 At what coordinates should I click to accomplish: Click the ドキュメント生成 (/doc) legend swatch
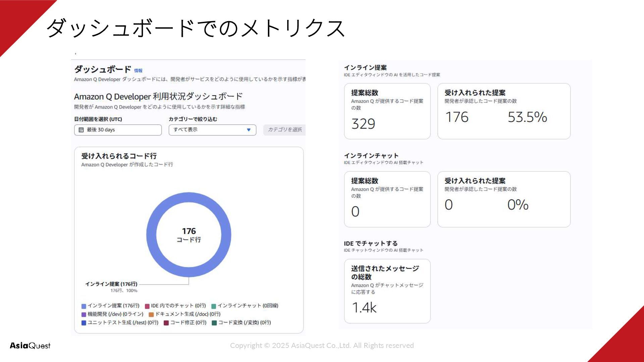tap(151, 314)
